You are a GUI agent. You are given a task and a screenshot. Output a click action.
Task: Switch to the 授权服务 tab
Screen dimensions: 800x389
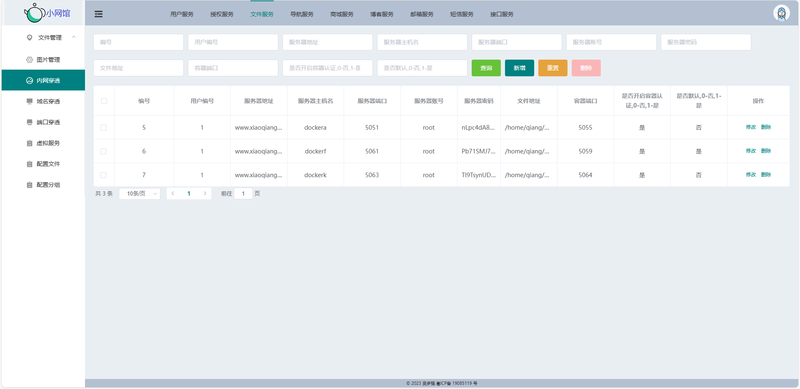tap(222, 14)
